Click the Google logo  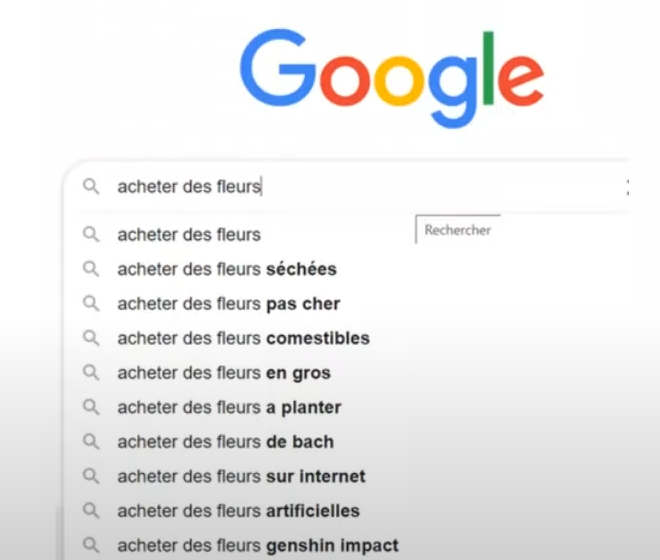[391, 78]
